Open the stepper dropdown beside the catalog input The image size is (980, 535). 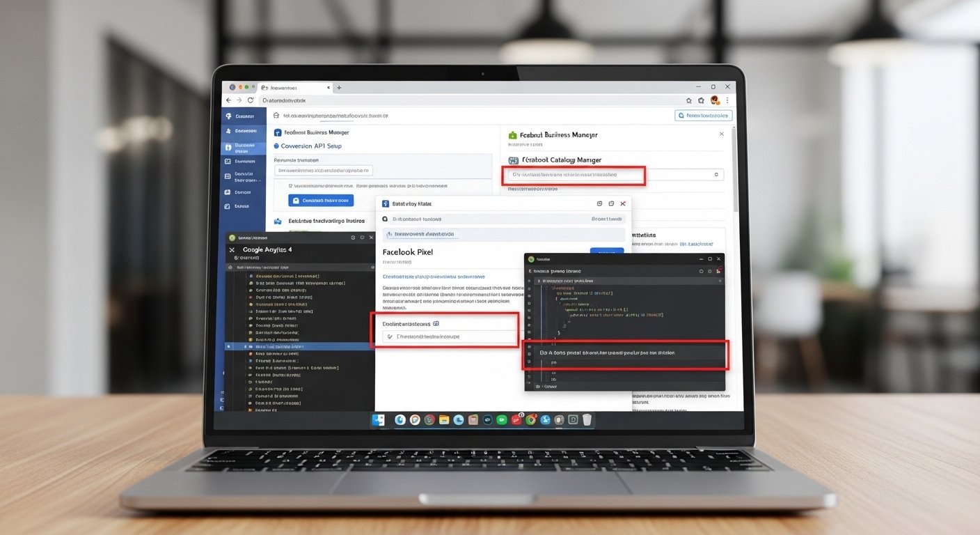[716, 175]
